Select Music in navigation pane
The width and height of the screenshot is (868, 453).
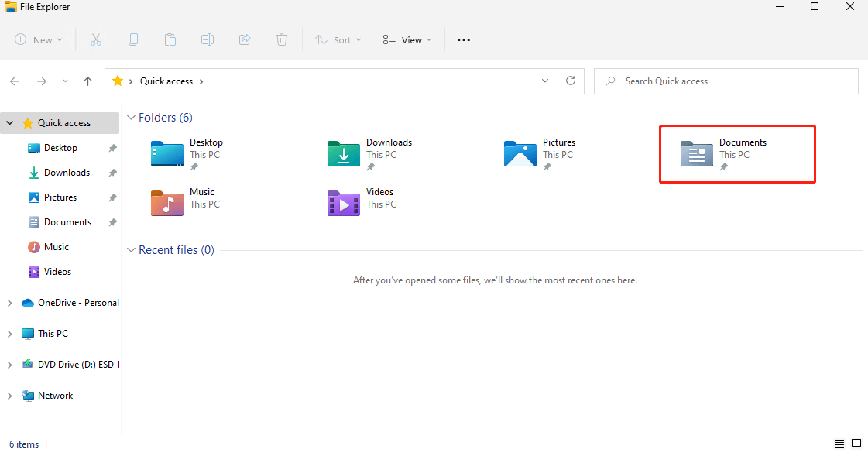(56, 247)
